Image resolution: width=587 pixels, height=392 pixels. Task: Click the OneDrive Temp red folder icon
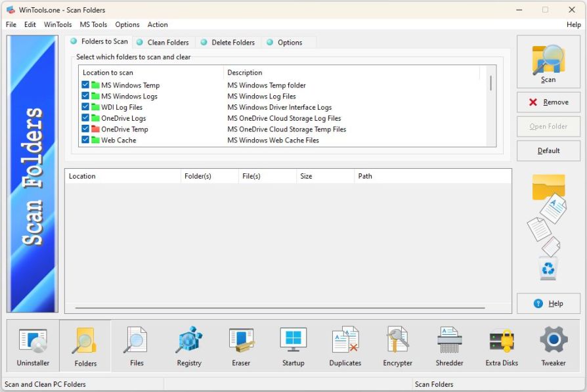coord(95,129)
